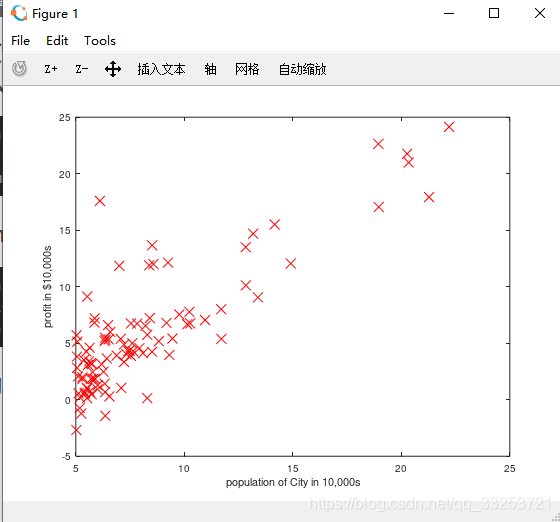Click the x-axis tick label 15

tap(293, 468)
